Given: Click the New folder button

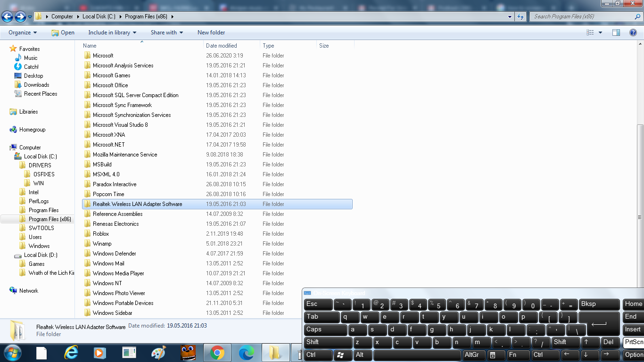Looking at the screenshot, I should coord(211,33).
